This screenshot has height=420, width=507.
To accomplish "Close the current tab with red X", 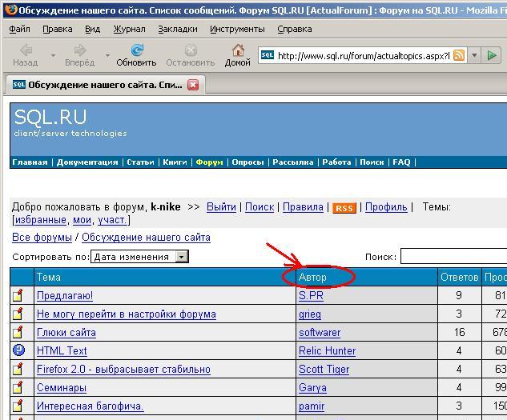I will tap(193, 85).
